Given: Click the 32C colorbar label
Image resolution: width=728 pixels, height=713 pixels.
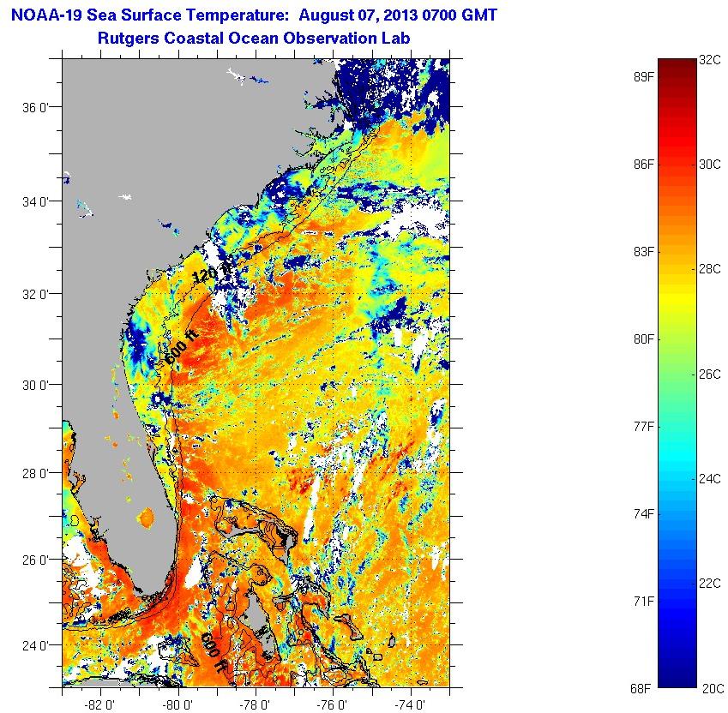Looking at the screenshot, I should 710,60.
